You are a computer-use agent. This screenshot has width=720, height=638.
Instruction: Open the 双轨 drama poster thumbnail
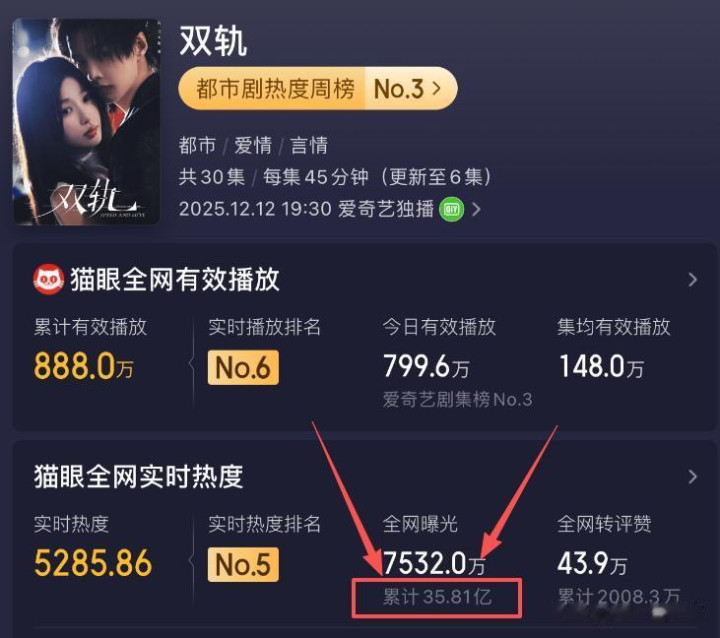point(86,121)
